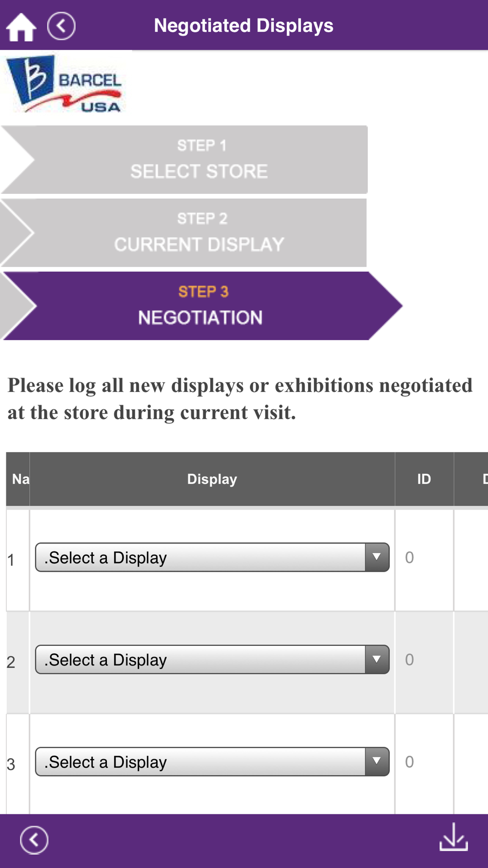Screen dimensions: 488x868
Task: Open row 3 Select a Display dropdown
Action: pyautogui.click(x=212, y=762)
